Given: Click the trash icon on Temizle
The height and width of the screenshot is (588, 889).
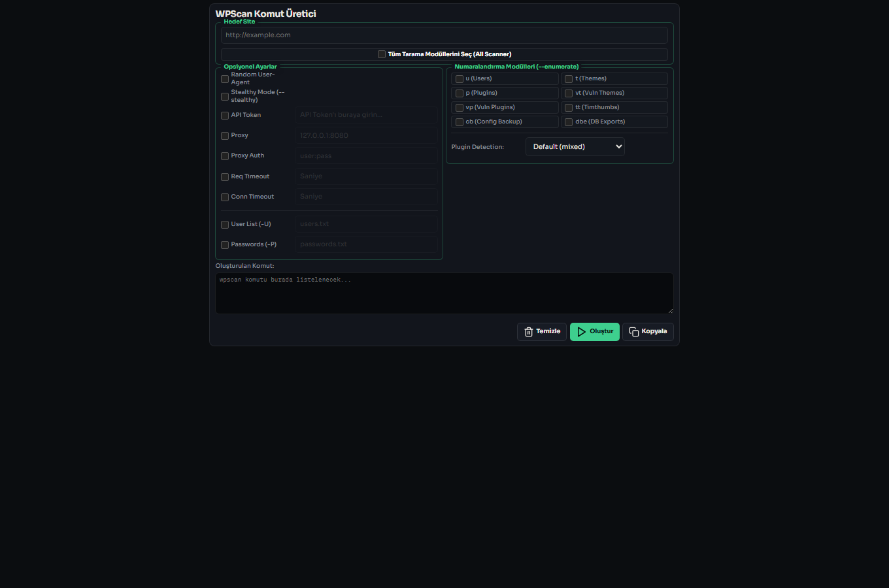Looking at the screenshot, I should click(529, 332).
